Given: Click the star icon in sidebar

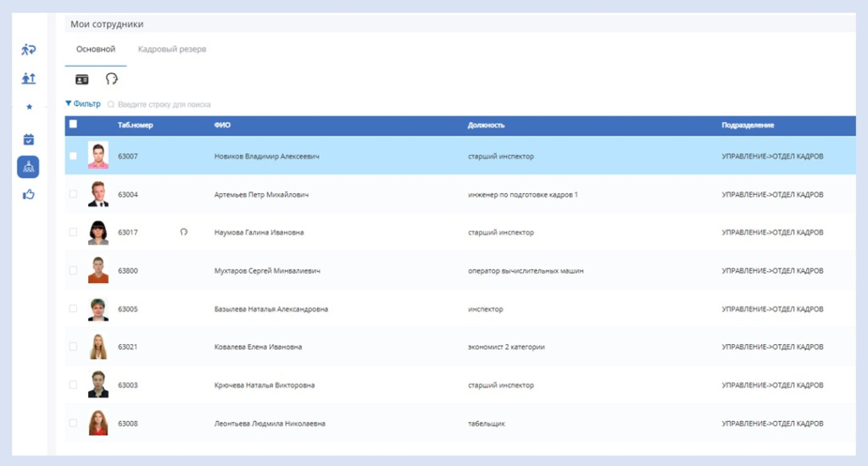Looking at the screenshot, I should click(x=29, y=107).
